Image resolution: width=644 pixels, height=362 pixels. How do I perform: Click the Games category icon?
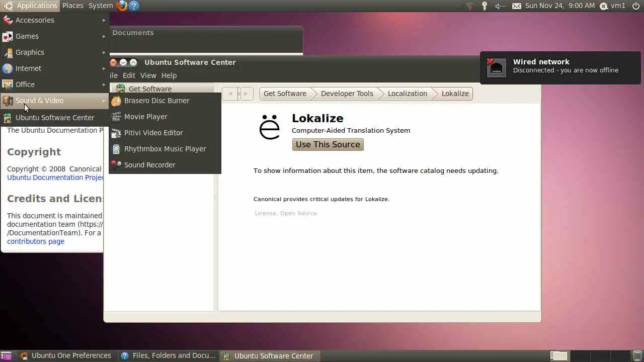click(8, 36)
